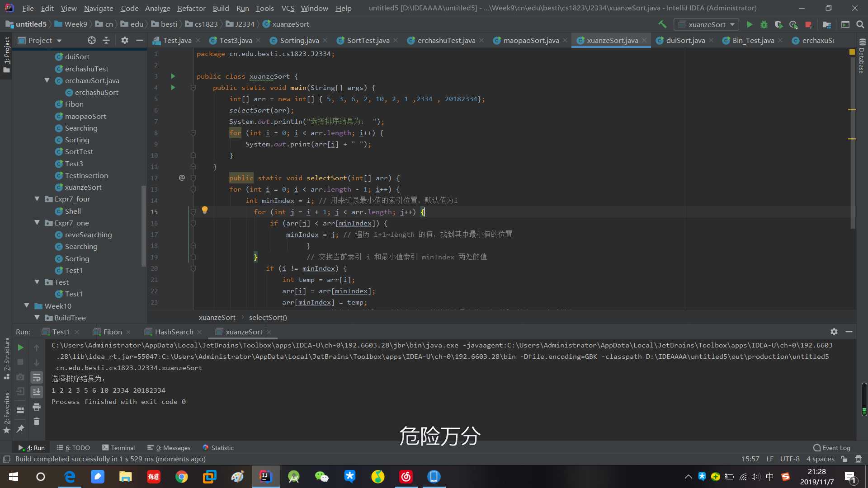
Task: Open the Event Log
Action: coord(832,448)
